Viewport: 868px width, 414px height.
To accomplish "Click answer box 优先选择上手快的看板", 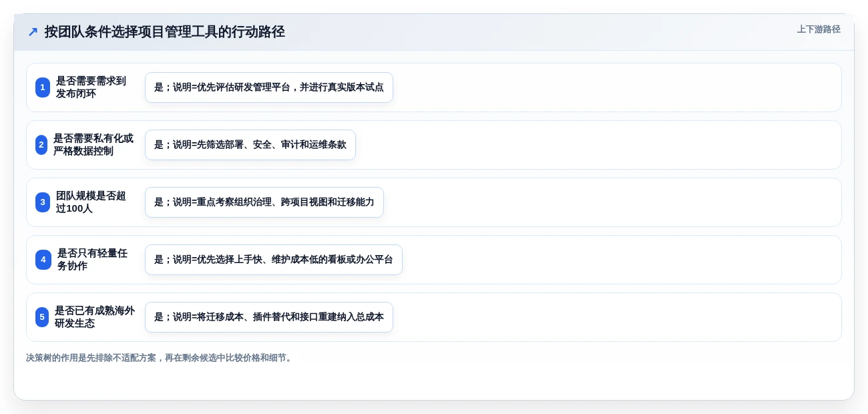I will coord(274,260).
